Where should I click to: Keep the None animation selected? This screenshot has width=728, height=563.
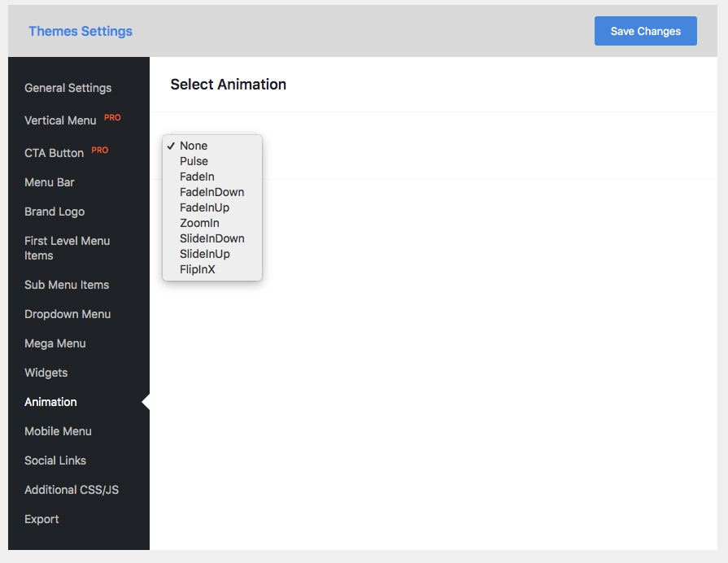click(x=194, y=146)
